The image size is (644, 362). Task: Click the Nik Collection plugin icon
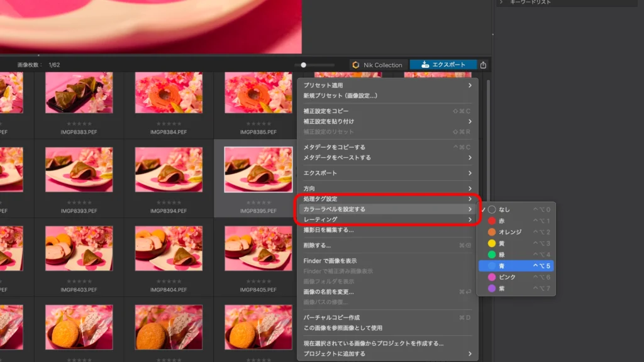point(356,65)
